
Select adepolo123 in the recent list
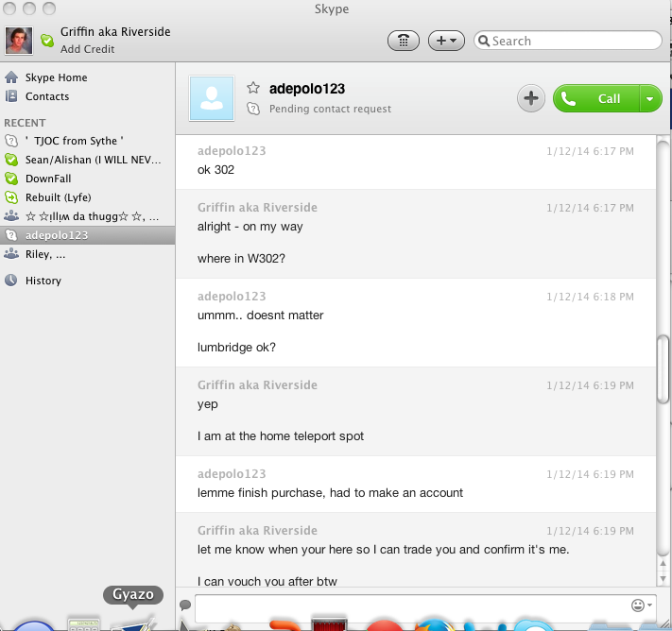88,235
